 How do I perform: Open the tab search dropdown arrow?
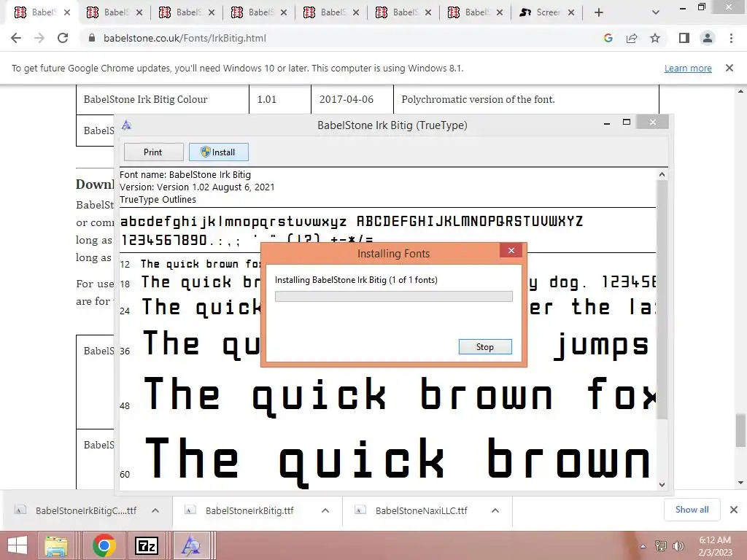[x=656, y=12]
